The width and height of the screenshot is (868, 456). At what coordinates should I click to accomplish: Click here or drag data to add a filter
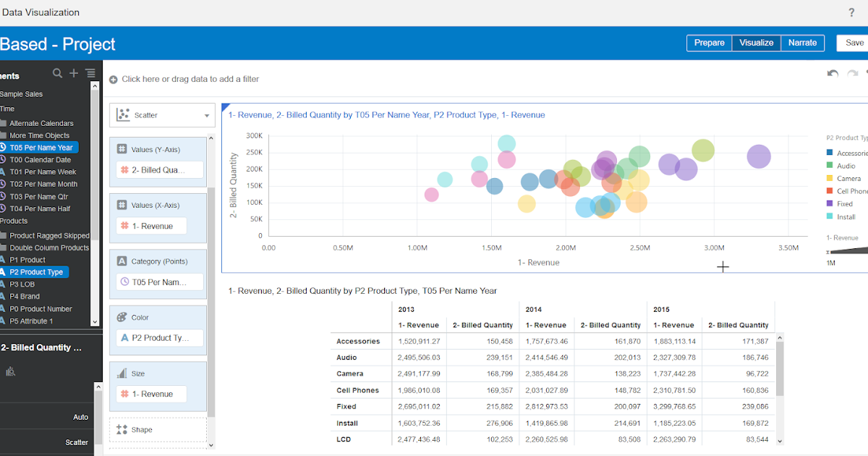click(x=181, y=80)
